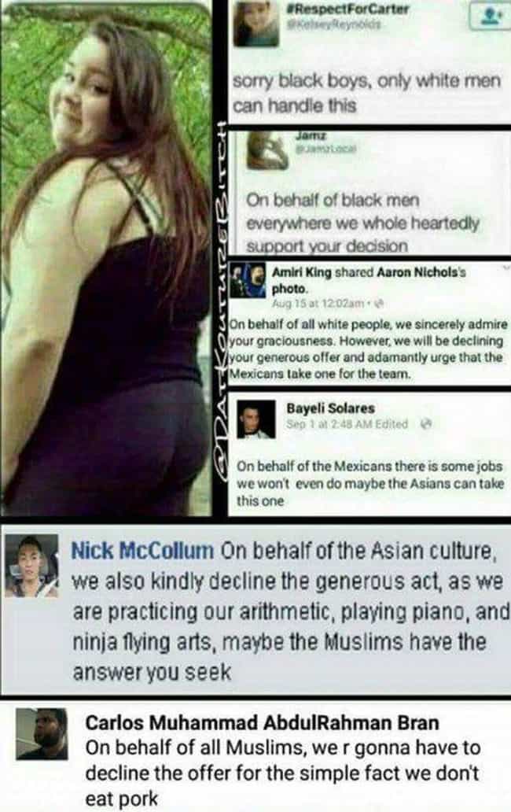Click the globe privacy icon beside Aug 15
Image resolution: width=511 pixels, height=812 pixels.
click(379, 303)
